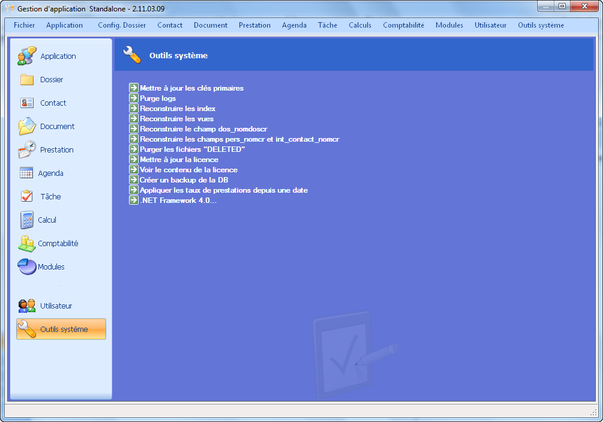Open the Contact card icon
Screen dimensions: 603x422
pos(27,103)
